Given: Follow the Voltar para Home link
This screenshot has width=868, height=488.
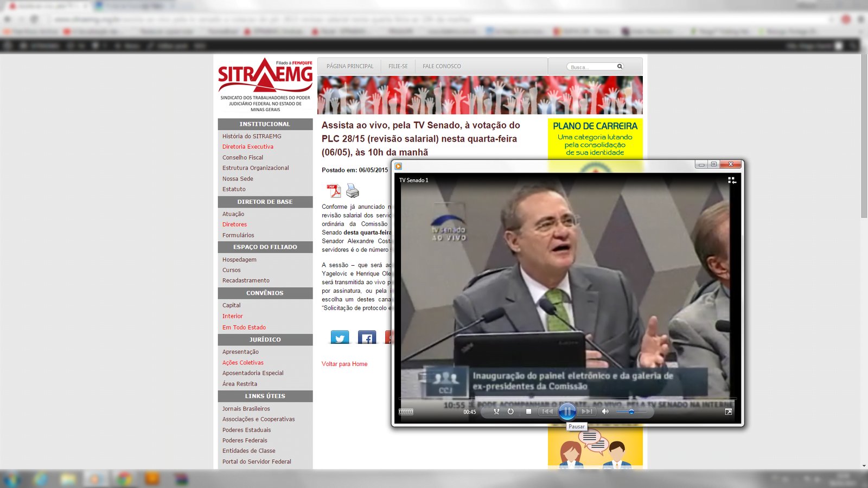Looking at the screenshot, I should click(344, 364).
